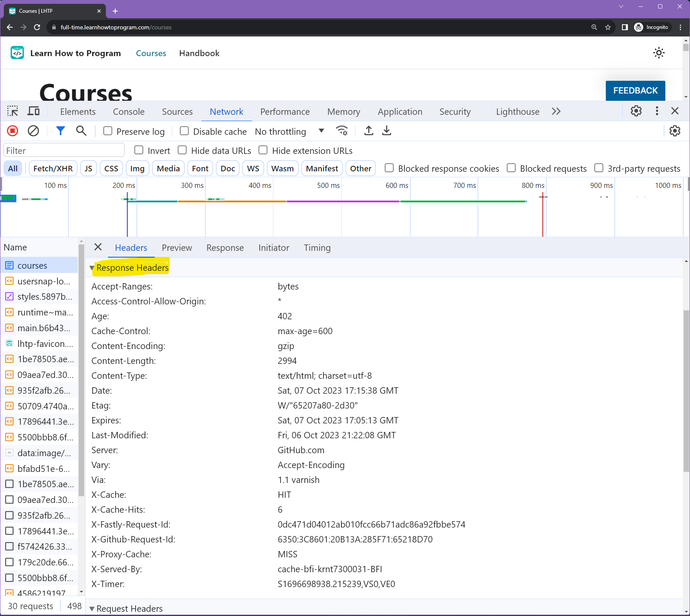Check Blocked response cookies

(x=389, y=168)
